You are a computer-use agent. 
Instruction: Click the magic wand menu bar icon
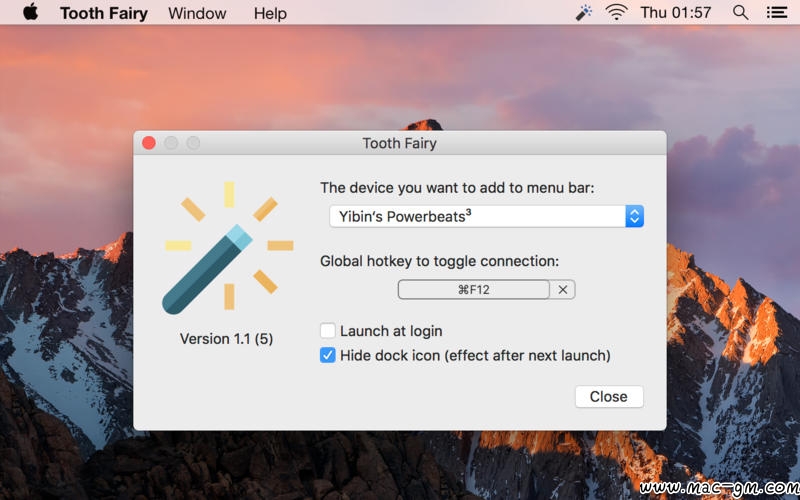click(x=584, y=12)
